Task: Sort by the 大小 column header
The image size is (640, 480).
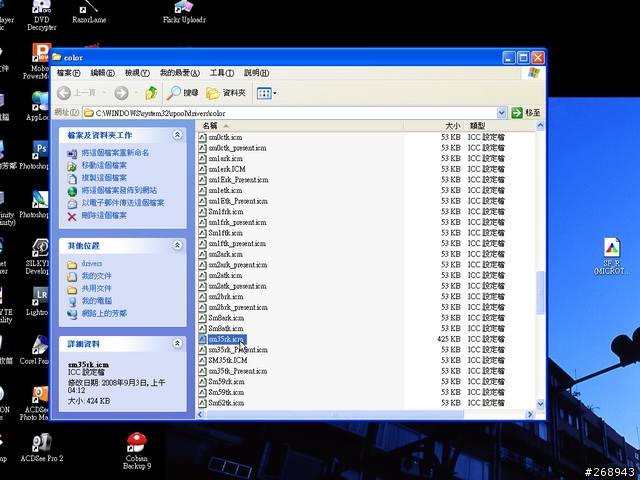Action: pyautogui.click(x=434, y=126)
